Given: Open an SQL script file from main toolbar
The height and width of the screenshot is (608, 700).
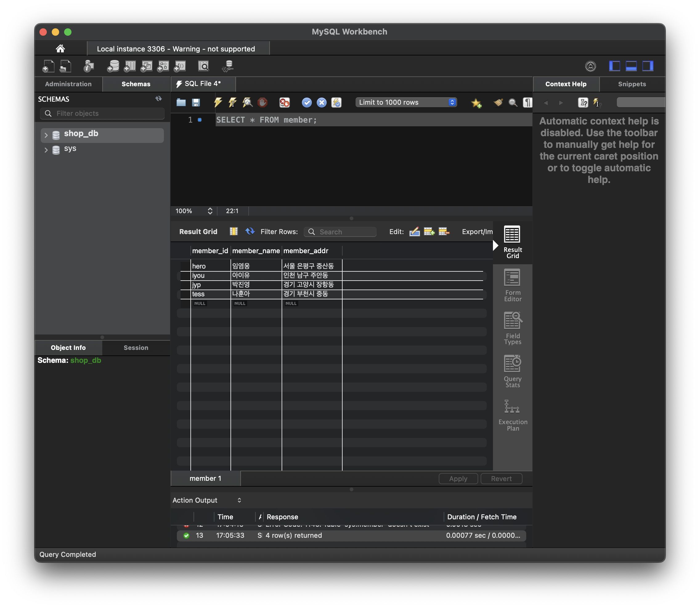Looking at the screenshot, I should [x=65, y=66].
